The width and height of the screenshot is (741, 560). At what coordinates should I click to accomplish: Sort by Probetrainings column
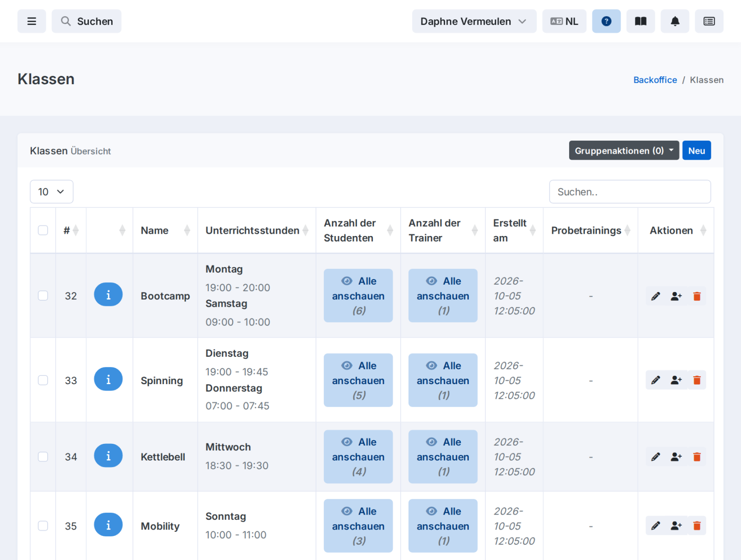[590, 230]
